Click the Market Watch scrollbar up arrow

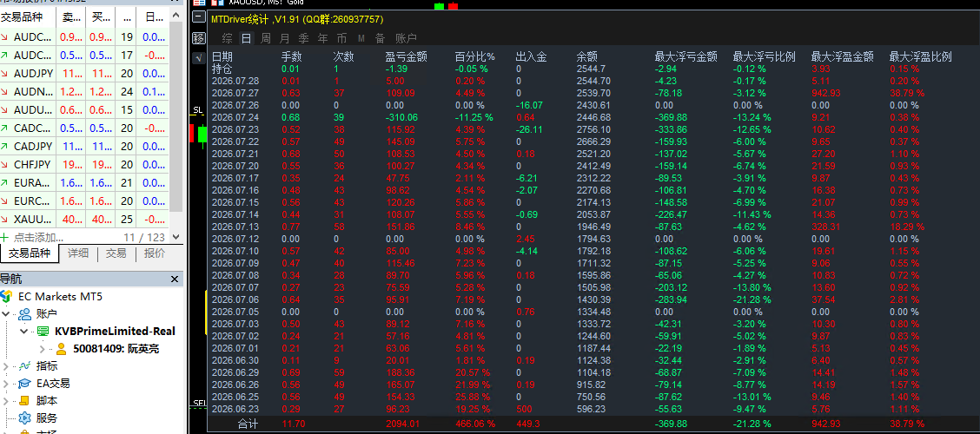tap(175, 16)
